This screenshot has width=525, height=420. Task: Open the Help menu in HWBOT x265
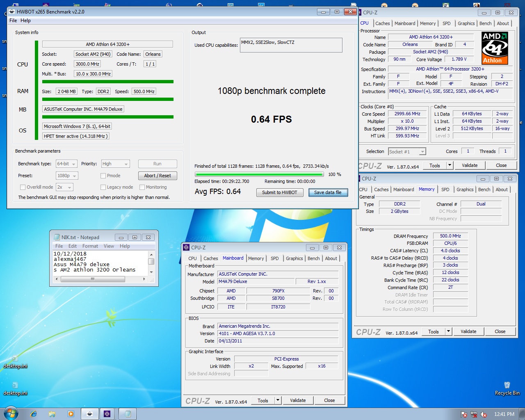click(x=25, y=21)
